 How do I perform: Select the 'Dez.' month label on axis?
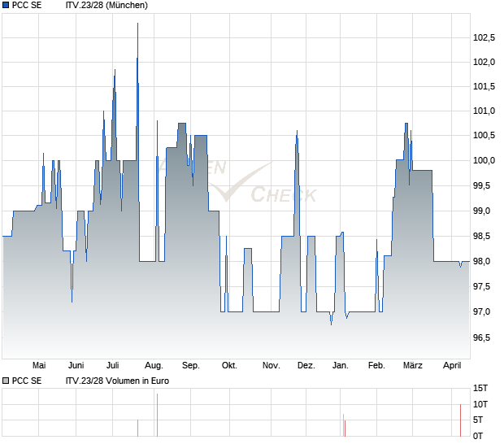click(x=306, y=365)
